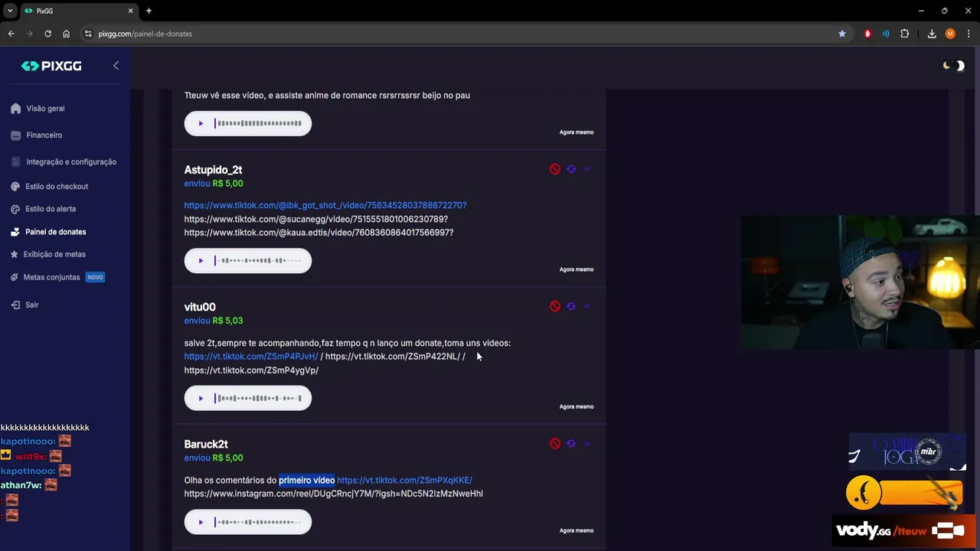Open the Chrome profile avatar M
The width and height of the screenshot is (980, 551).
point(950,34)
